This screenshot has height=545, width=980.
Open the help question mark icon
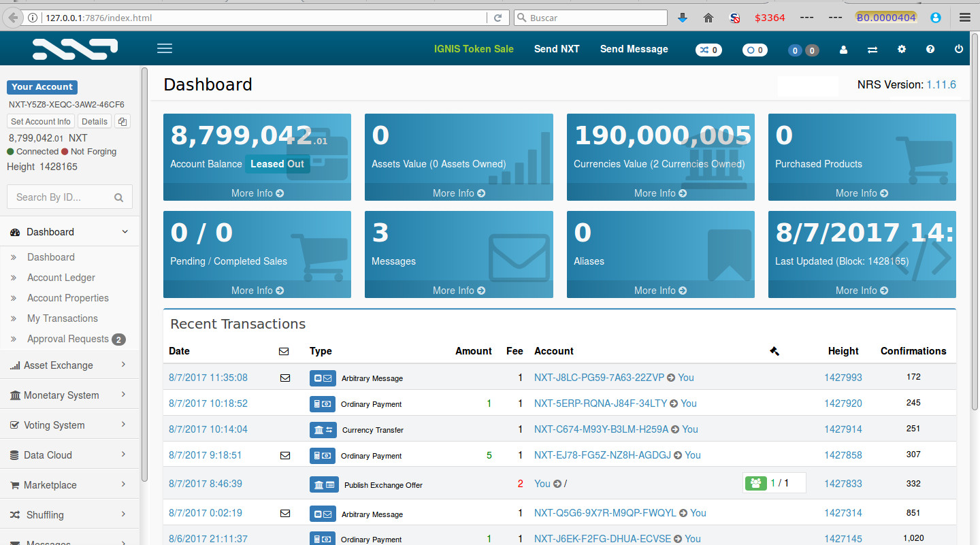(x=930, y=50)
